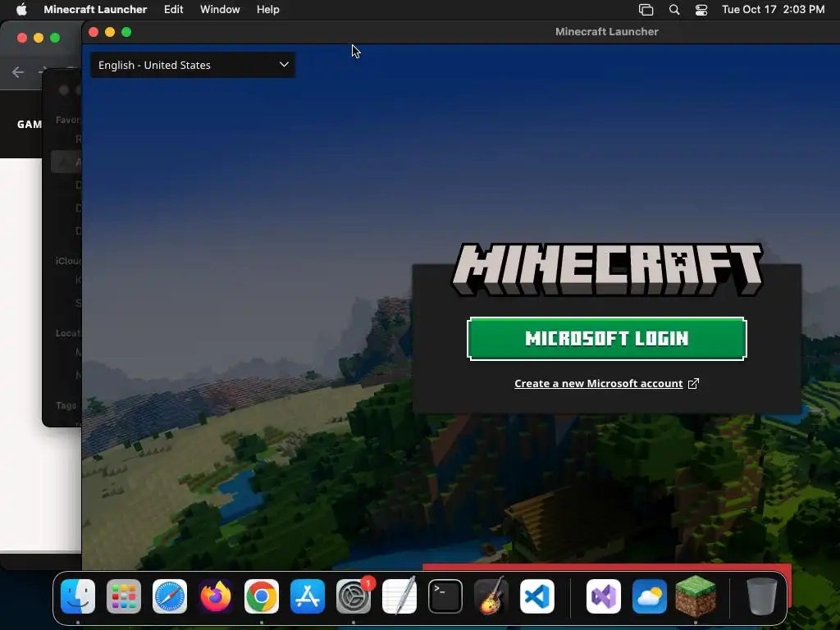Click the date and time in menu bar

click(x=773, y=9)
